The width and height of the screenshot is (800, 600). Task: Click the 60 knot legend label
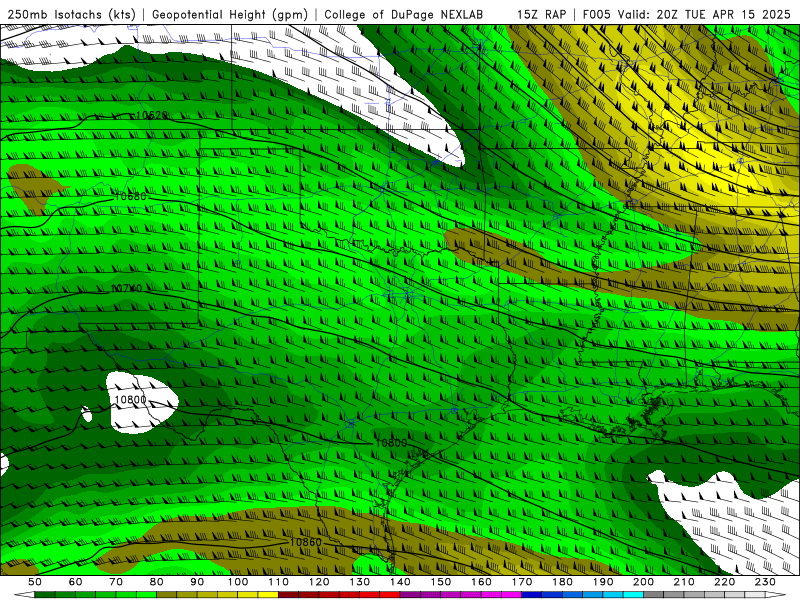click(76, 582)
